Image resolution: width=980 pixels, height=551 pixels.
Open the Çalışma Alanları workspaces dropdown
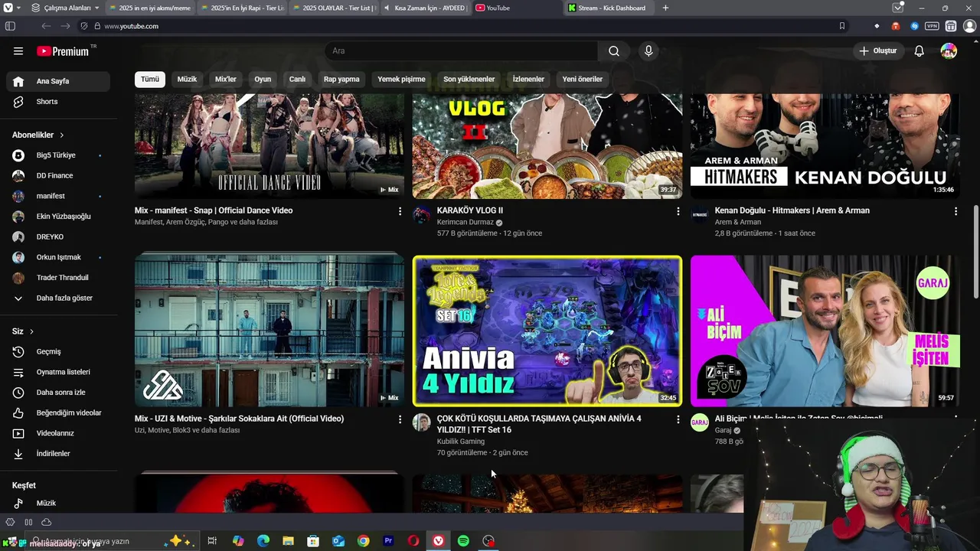click(65, 8)
